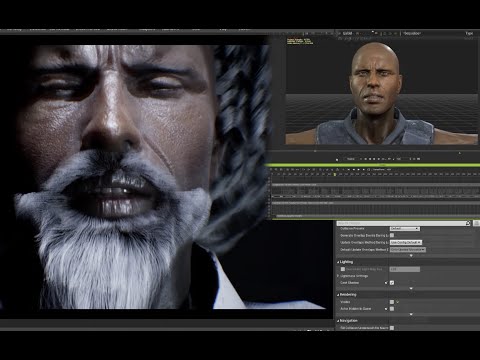Reset Actor Hidden In Game to default
Screen dimensions: 480x360
pyautogui.click(x=386, y=309)
